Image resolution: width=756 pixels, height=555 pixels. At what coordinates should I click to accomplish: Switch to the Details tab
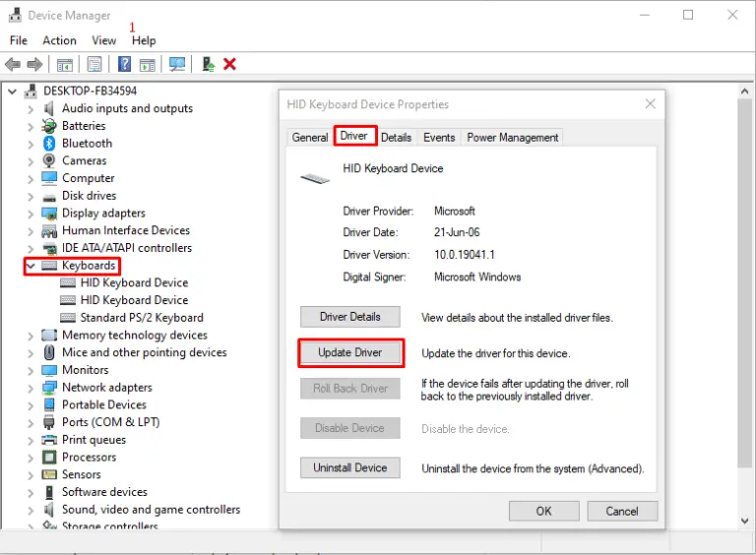pyautogui.click(x=396, y=138)
